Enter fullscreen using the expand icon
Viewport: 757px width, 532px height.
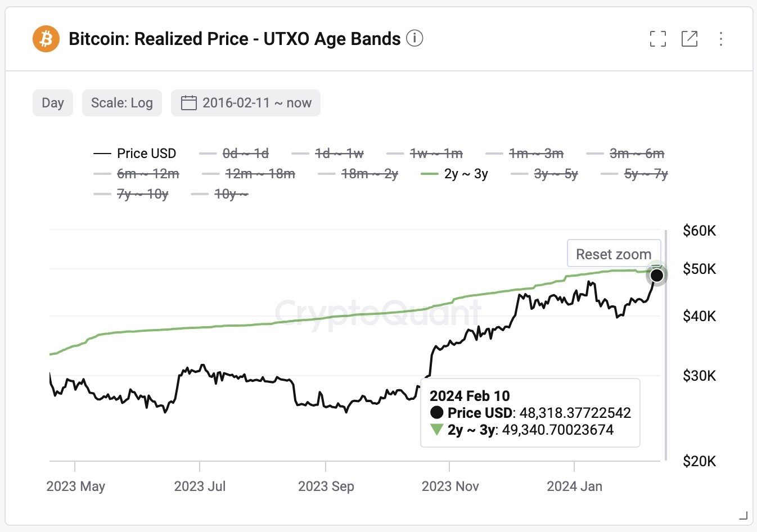[657, 39]
